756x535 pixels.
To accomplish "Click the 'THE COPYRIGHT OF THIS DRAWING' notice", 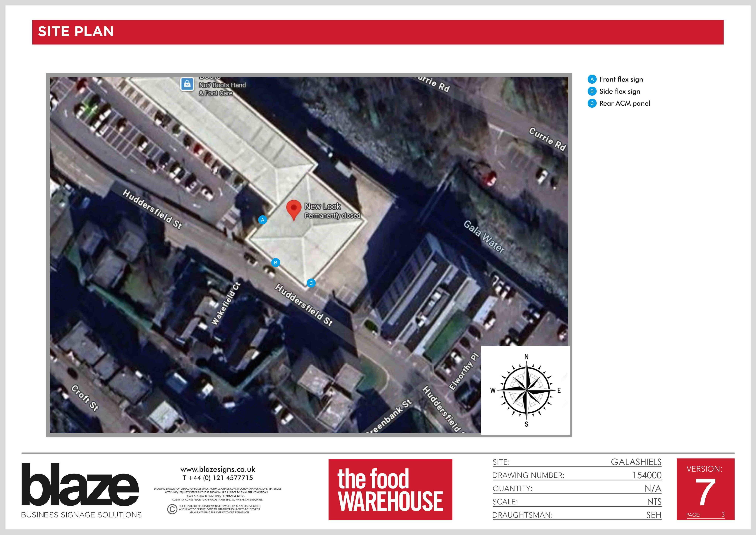I will (x=220, y=509).
